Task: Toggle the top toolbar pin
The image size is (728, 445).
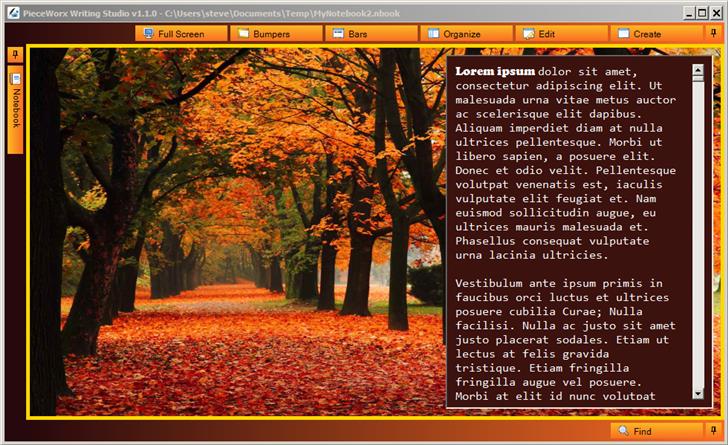Action: pos(713,33)
